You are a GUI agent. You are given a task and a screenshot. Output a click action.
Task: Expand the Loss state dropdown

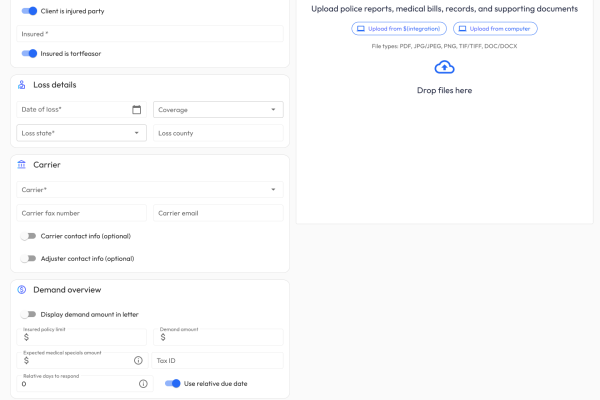pos(82,133)
